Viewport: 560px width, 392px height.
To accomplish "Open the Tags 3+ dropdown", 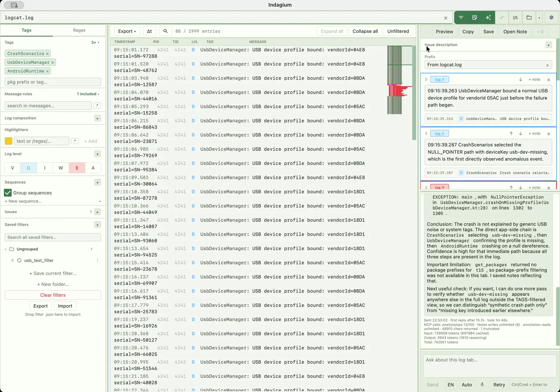I will 95,42.
